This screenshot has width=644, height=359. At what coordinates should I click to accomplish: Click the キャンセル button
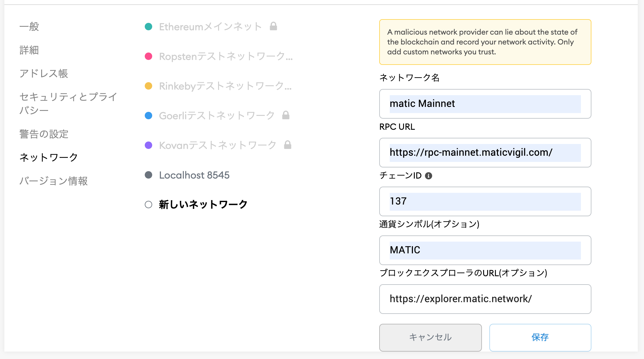click(x=431, y=337)
